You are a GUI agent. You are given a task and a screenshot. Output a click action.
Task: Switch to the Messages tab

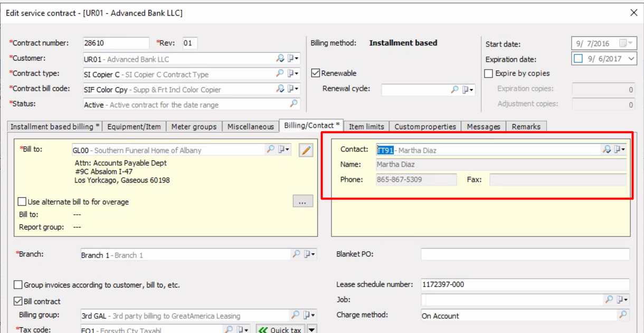484,127
